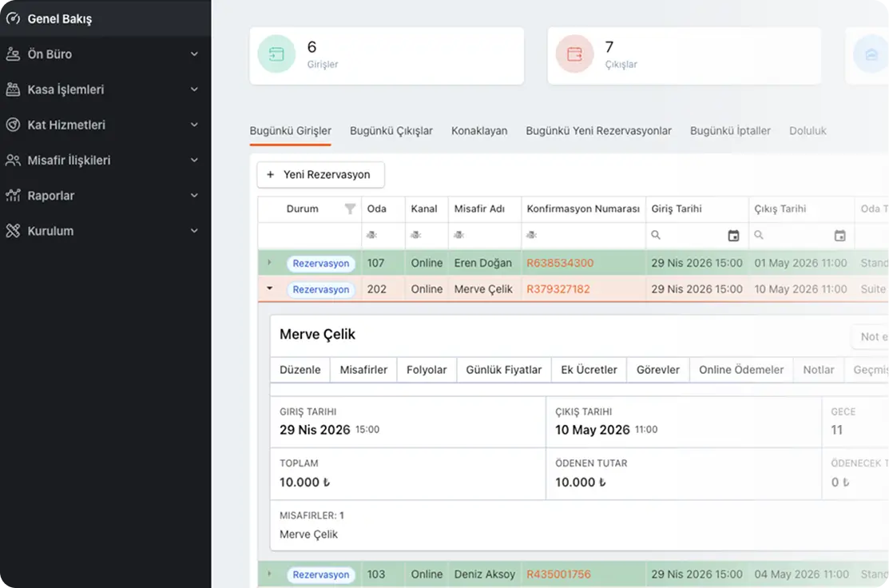Click guest name Eren Doğan cell

click(483, 263)
